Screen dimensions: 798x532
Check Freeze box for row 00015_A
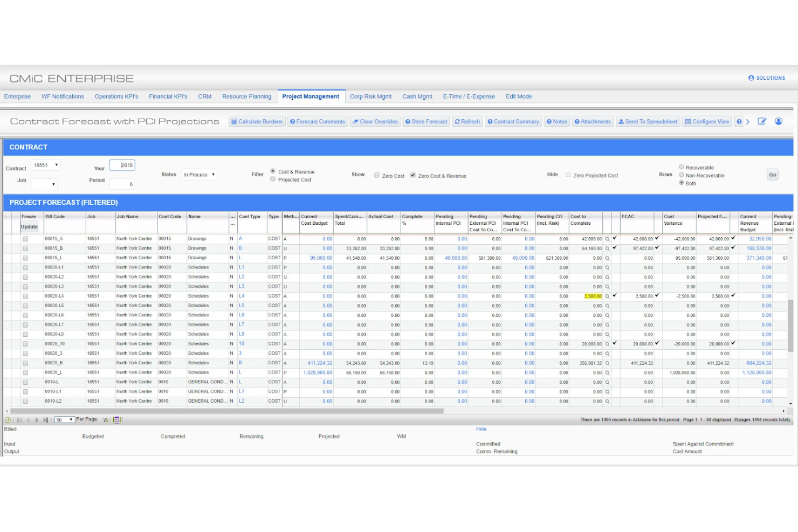point(25,239)
